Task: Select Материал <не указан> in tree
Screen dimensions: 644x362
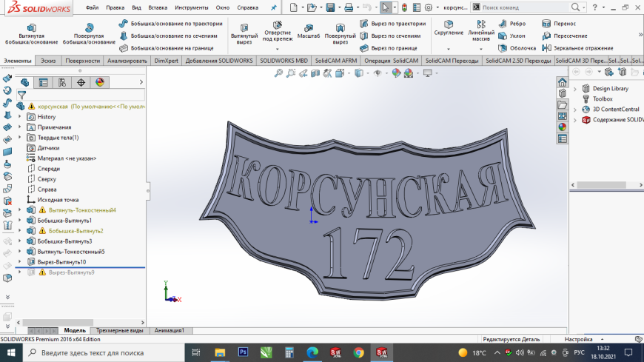Action: pyautogui.click(x=61, y=158)
